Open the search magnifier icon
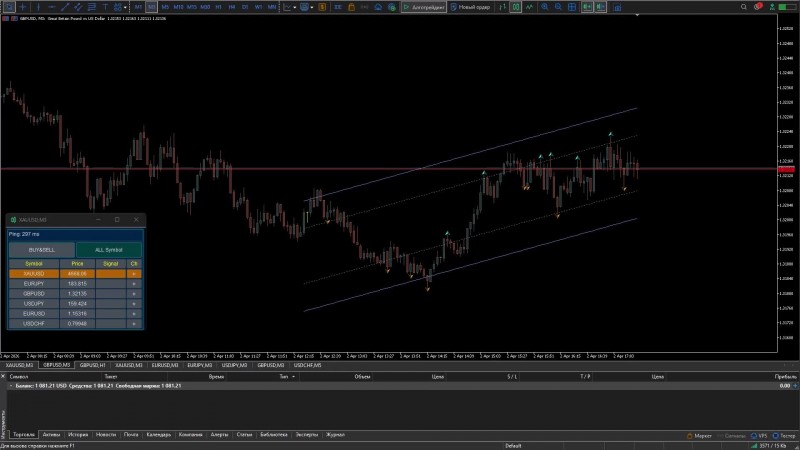 pos(744,7)
